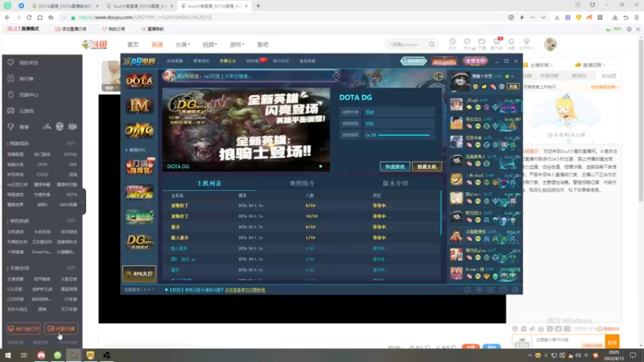Click the 我要开播 button in Douyu sidebar

61,328
